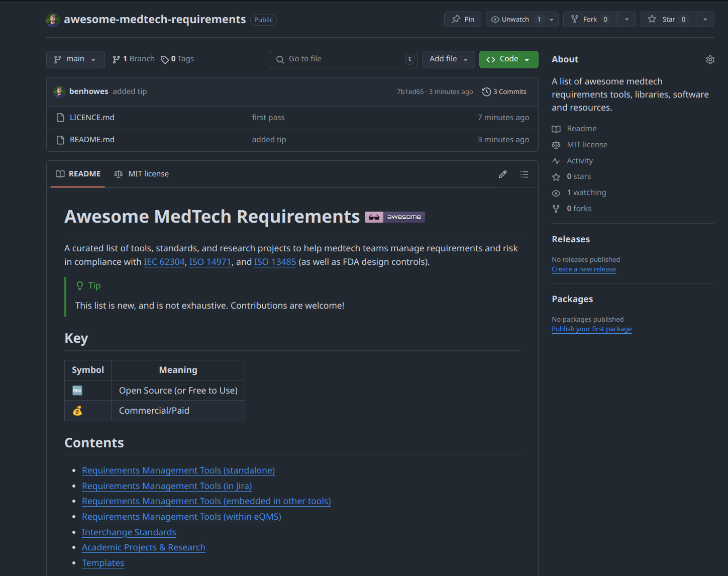Click the 0 Tags label
Screen dimensions: 728x576
click(x=177, y=59)
